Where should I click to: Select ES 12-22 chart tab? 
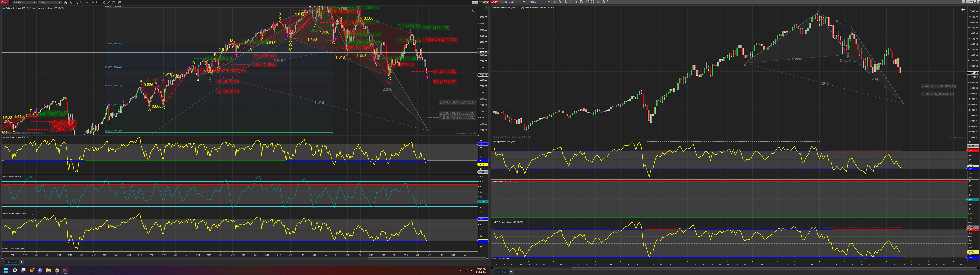point(11,262)
